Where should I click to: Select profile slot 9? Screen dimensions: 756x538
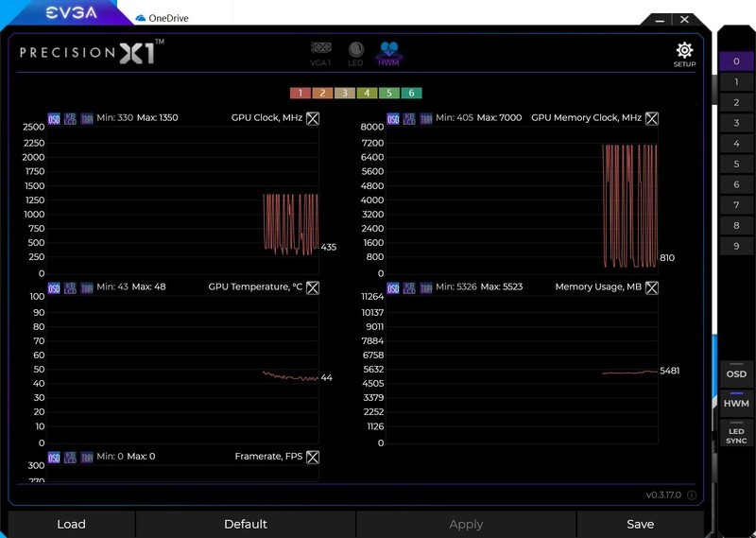736,246
